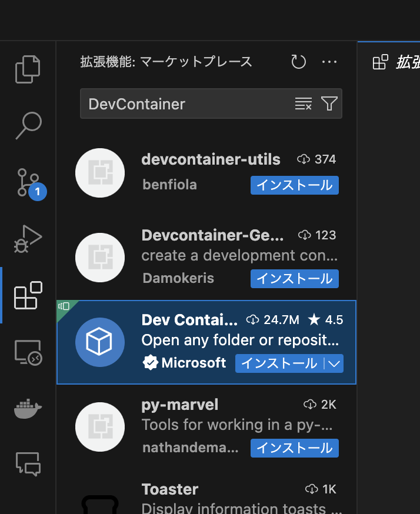Open the Docker view
Image resolution: width=420 pixels, height=514 pixels.
point(28,409)
